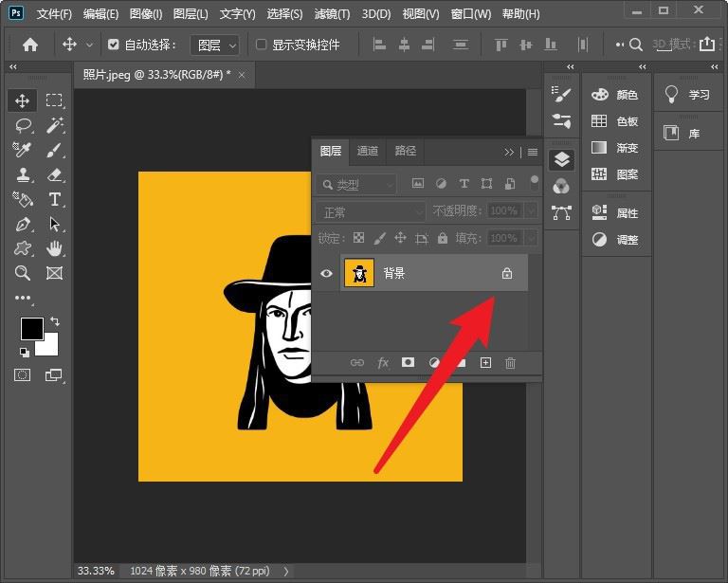Create a new layer
This screenshot has width=728, height=583.
tap(485, 362)
